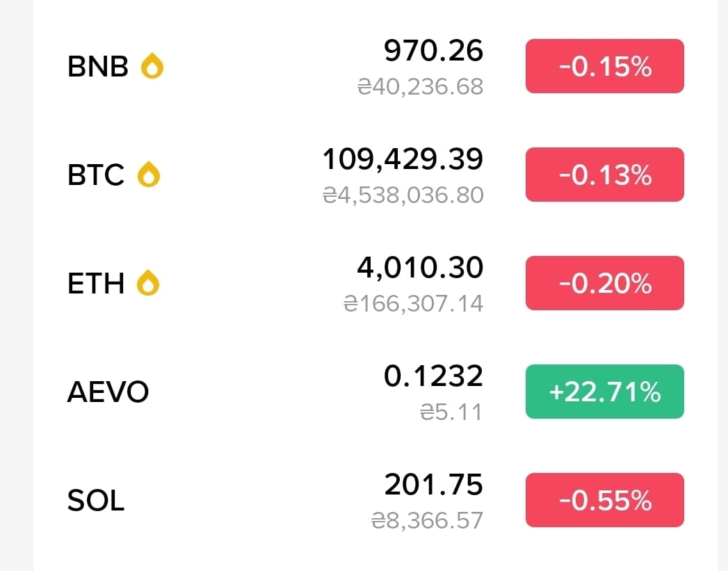728x571 pixels.
Task: Open the BNB coin name
Action: pos(98,66)
